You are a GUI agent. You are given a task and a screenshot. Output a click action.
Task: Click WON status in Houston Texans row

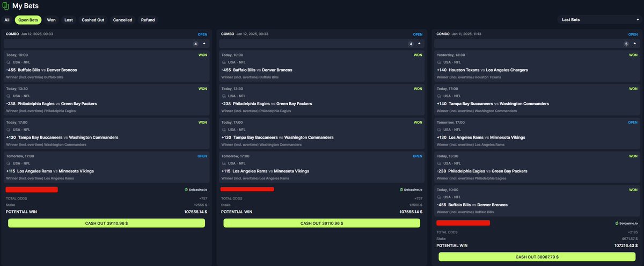point(633,55)
